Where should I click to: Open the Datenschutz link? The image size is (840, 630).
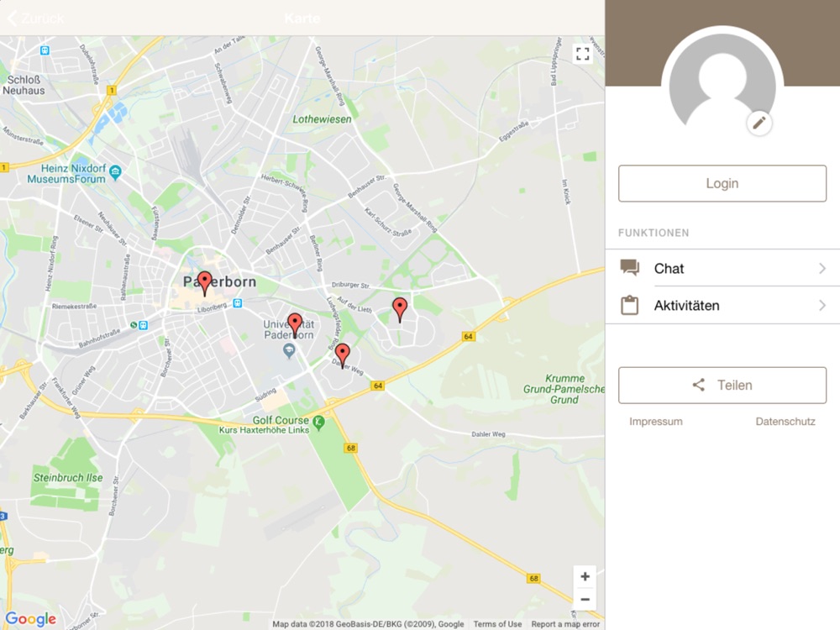pos(785,422)
